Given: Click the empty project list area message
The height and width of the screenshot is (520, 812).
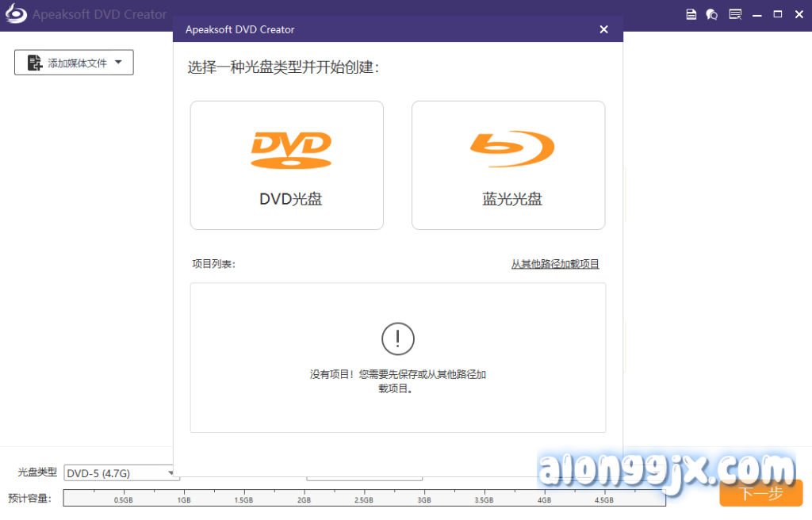Looking at the screenshot, I should tap(398, 381).
